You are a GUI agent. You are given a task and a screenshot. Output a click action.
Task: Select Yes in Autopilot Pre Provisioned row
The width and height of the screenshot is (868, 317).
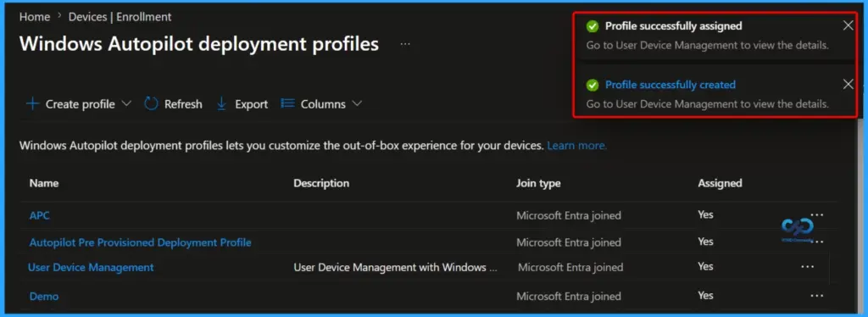[705, 242]
